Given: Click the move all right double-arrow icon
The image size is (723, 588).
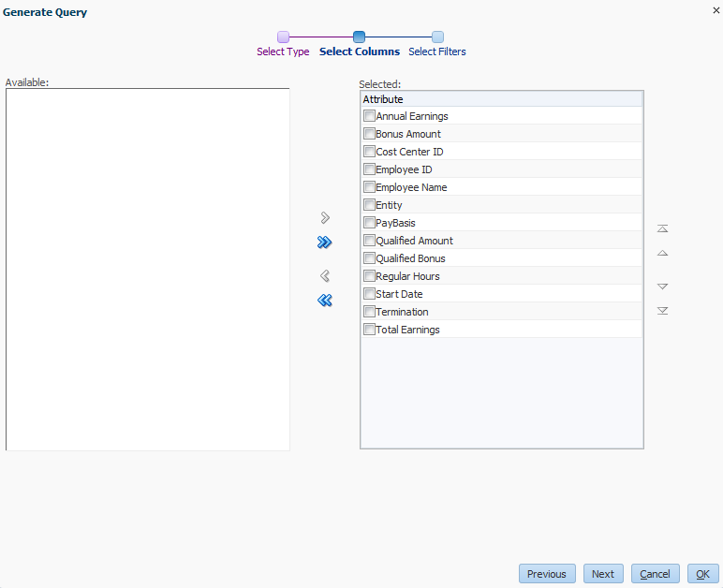Looking at the screenshot, I should point(325,243).
